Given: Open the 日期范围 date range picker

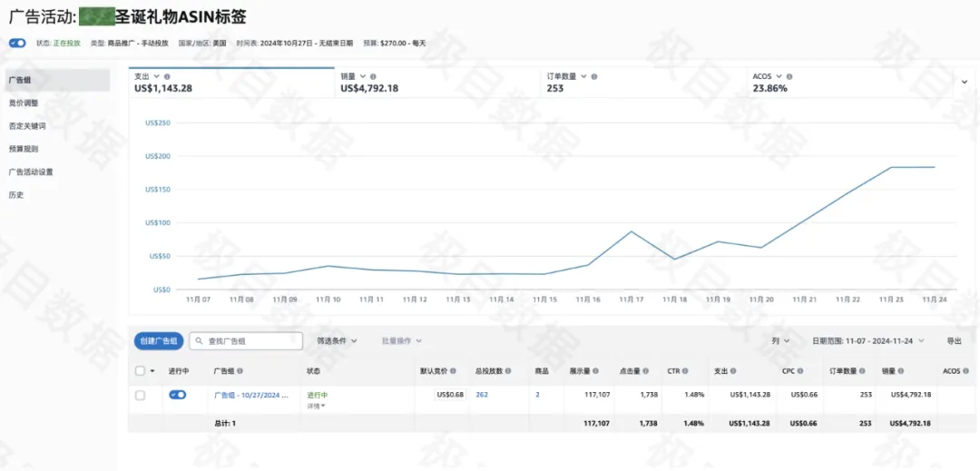Looking at the screenshot, I should point(868,341).
